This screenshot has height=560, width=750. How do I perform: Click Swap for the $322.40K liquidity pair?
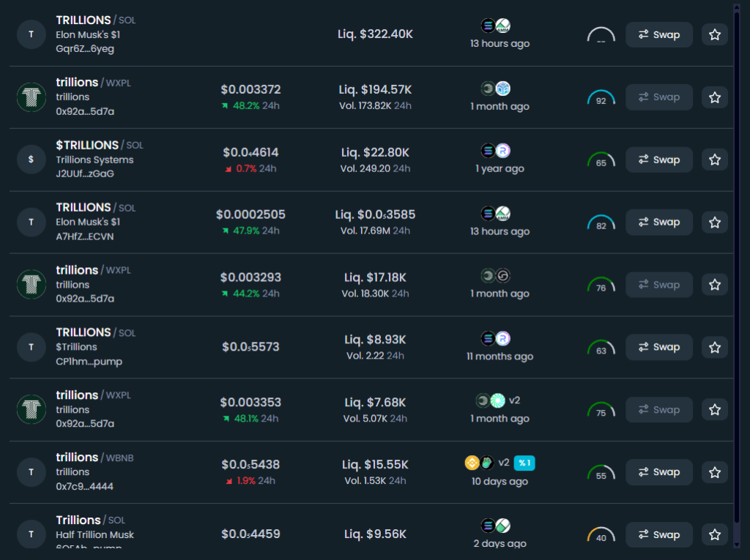(x=658, y=34)
